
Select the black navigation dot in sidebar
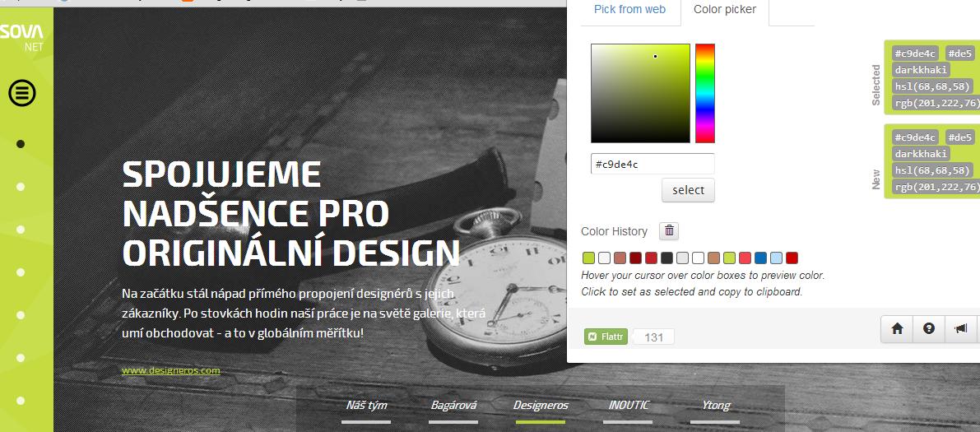20,144
